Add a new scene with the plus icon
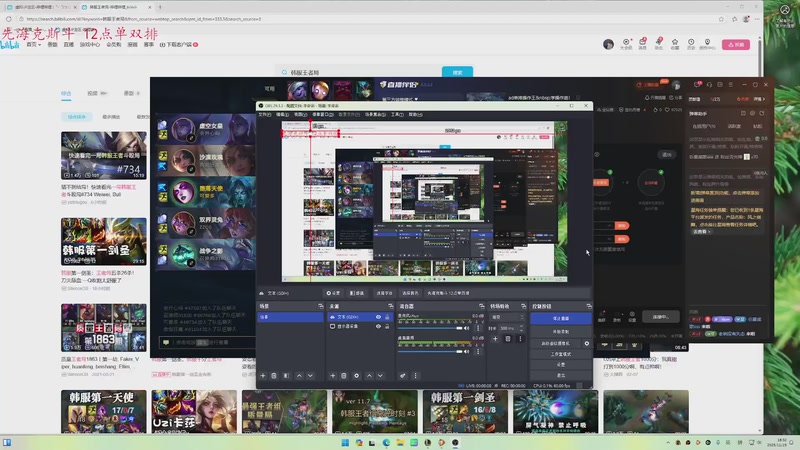Viewport: 800px width, 450px height. (x=262, y=375)
